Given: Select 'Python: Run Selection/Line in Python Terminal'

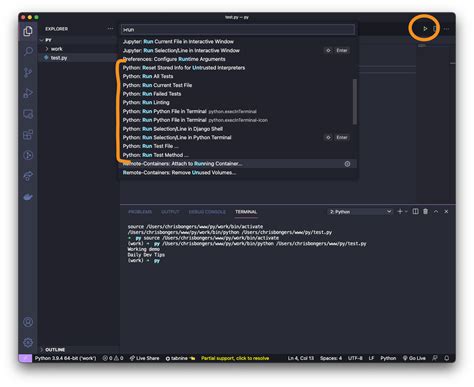Looking at the screenshot, I should coord(239,137).
